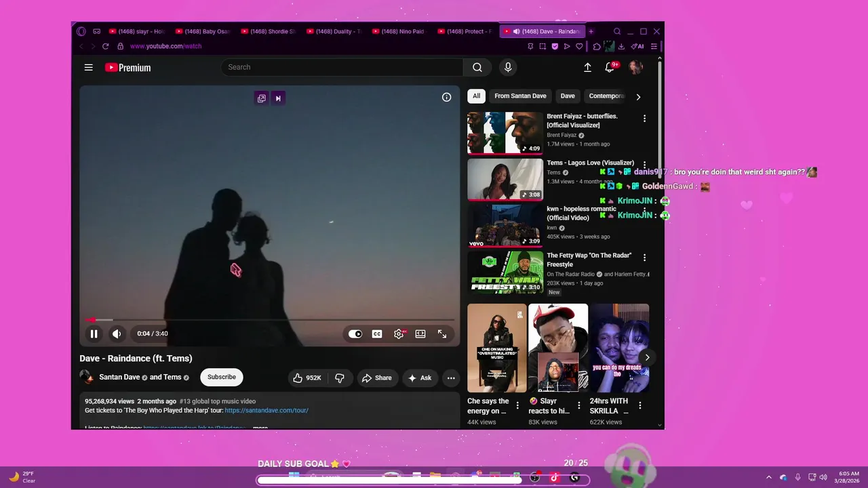Seek on the video progress bar
868x488 pixels.
pyautogui.click(x=270, y=319)
